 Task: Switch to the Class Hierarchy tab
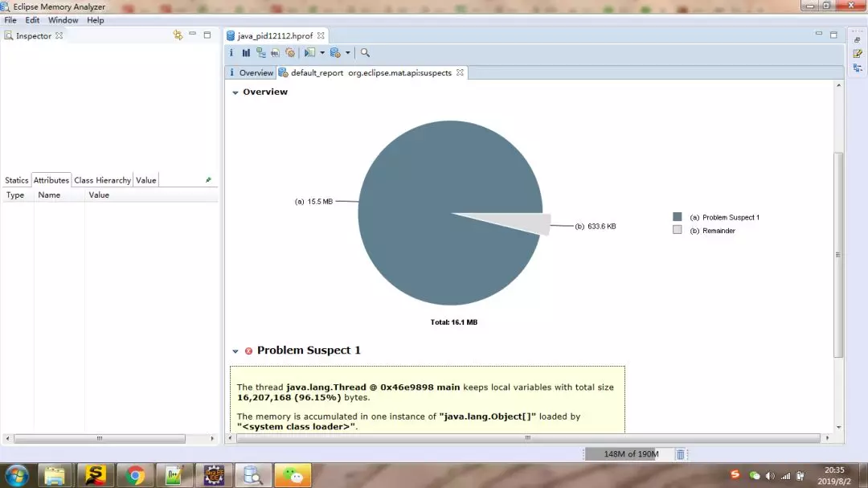pos(102,180)
